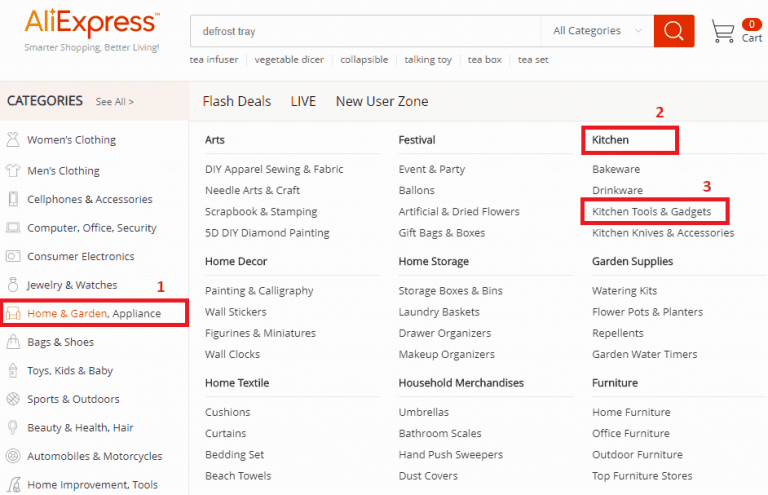768x495 pixels.
Task: Click the Home & Garden sofa icon
Action: pos(13,313)
